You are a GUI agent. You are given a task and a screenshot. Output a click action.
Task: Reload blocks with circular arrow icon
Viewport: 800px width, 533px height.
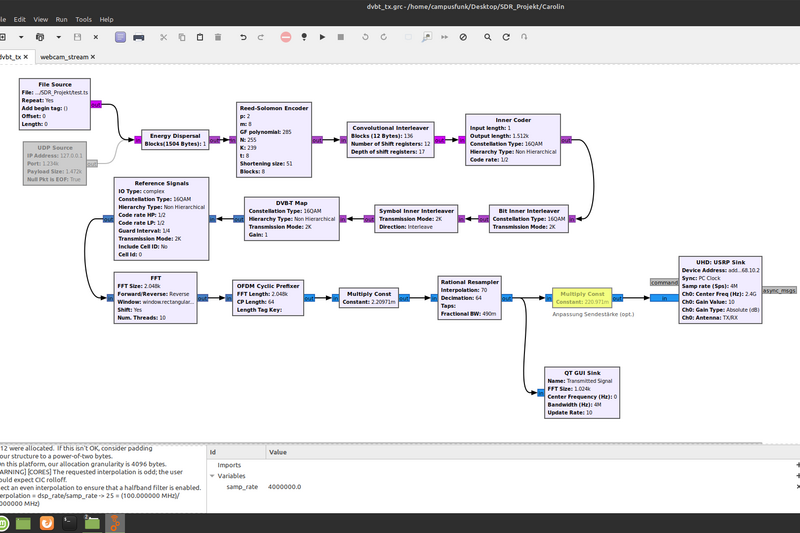(x=506, y=37)
